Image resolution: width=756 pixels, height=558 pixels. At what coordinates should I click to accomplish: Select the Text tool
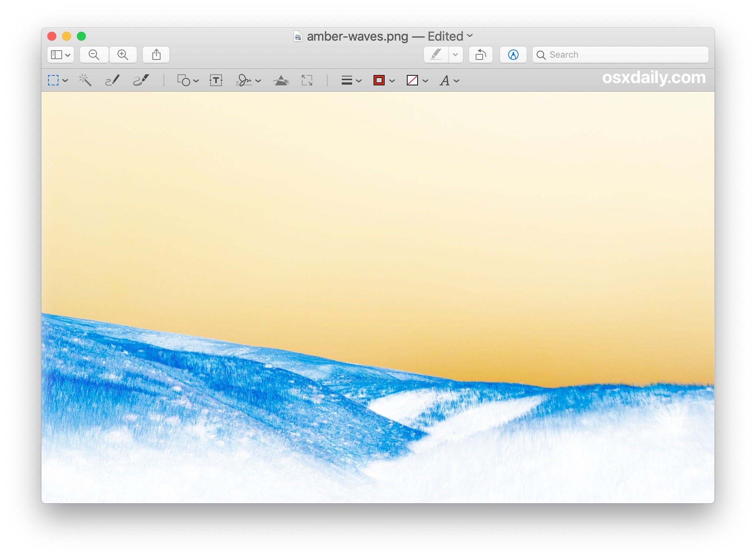(216, 80)
